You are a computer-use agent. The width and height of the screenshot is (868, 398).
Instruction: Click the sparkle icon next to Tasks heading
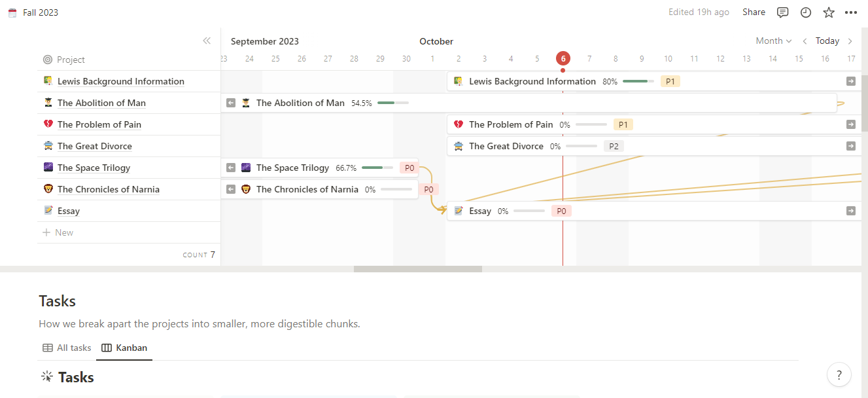46,376
